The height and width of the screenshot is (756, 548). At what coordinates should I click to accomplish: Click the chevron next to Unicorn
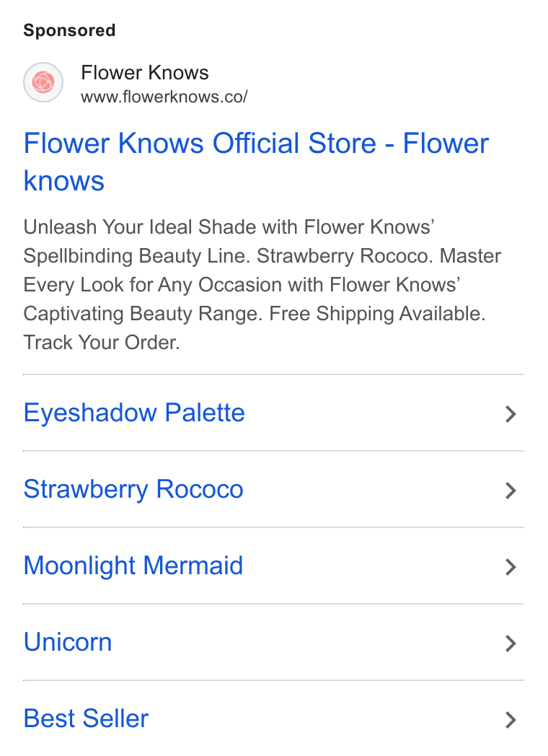(x=511, y=643)
